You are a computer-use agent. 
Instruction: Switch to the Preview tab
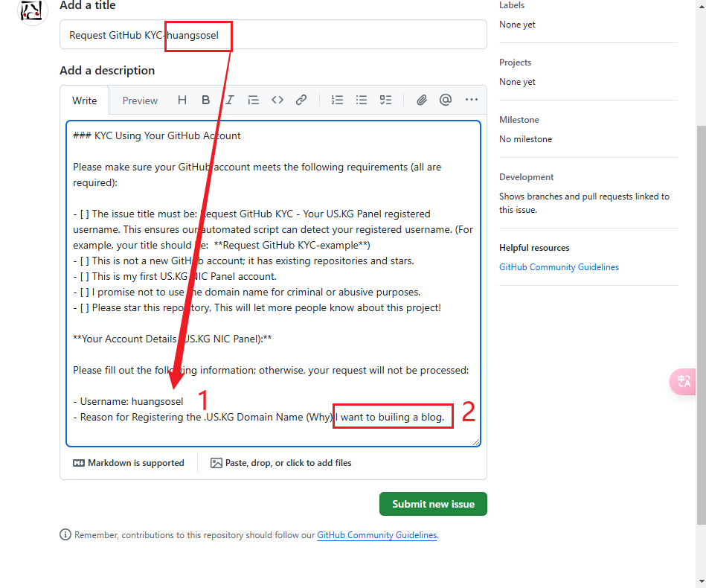point(140,100)
